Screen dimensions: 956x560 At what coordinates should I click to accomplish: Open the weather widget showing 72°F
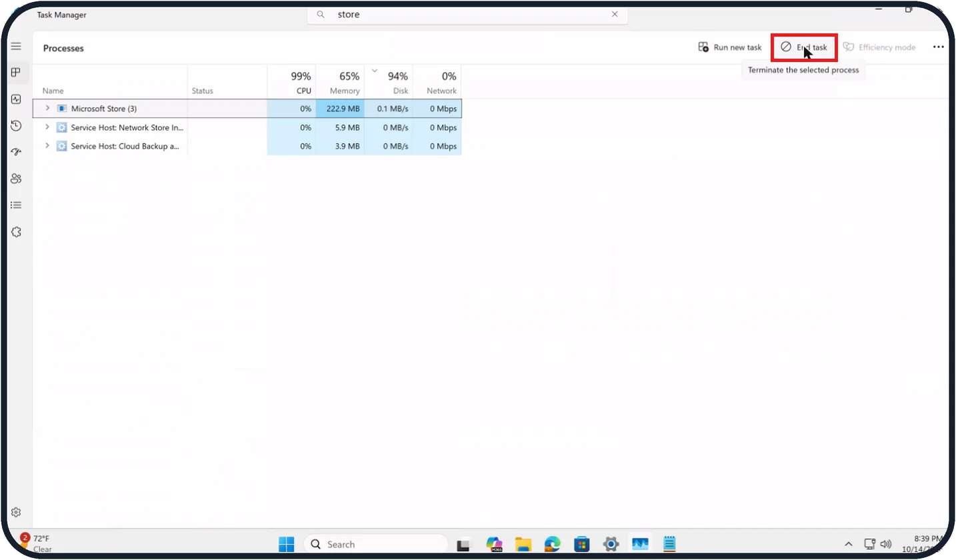(x=37, y=543)
